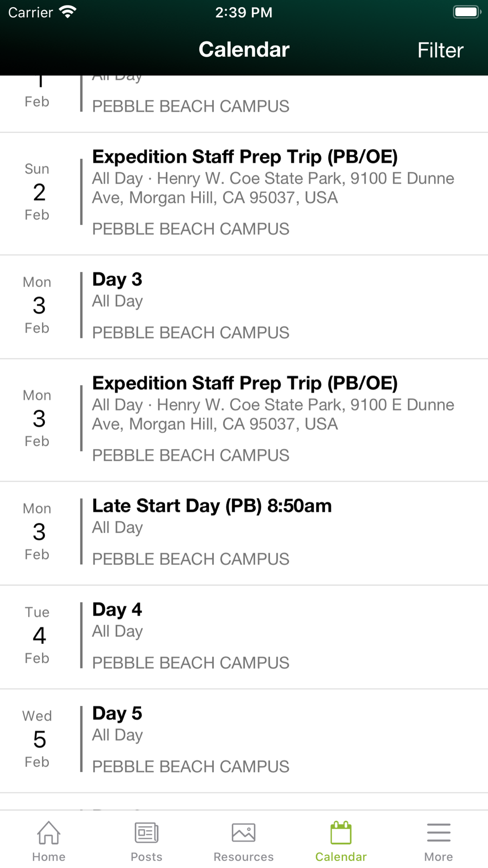Open the Day 5 event

point(117,714)
